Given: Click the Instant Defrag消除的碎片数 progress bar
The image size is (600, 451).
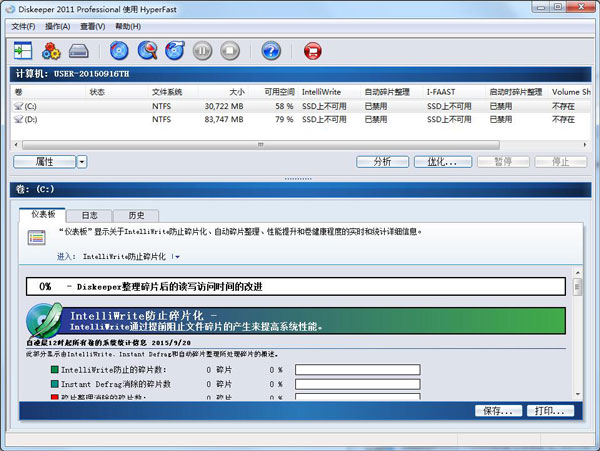Looking at the screenshot, I should [x=357, y=384].
